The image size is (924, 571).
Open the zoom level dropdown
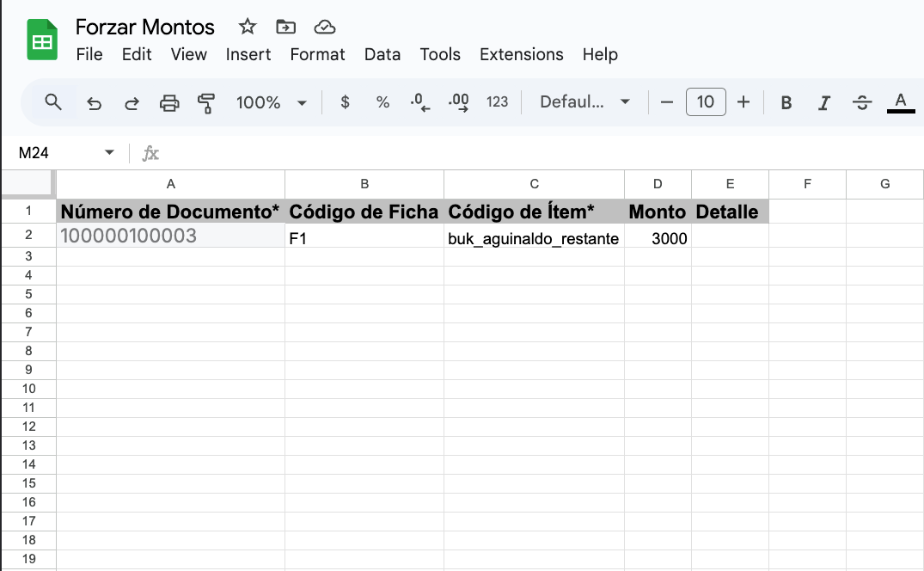tap(272, 102)
